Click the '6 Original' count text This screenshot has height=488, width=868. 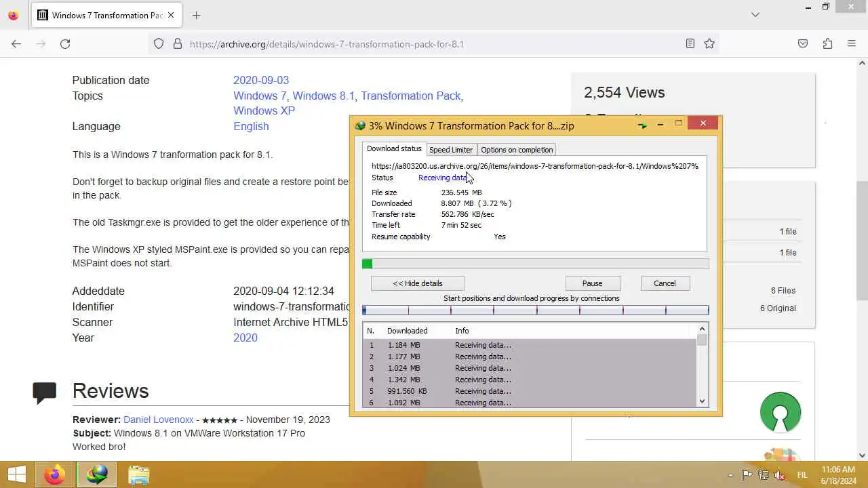778,308
